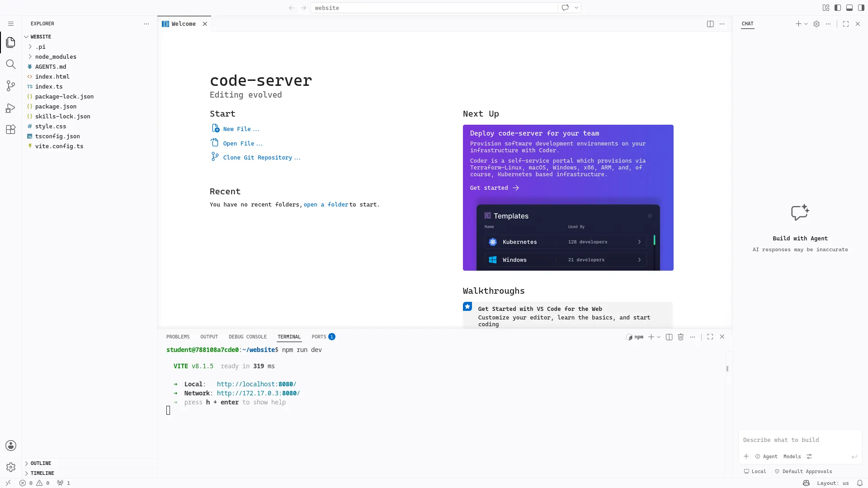Click the terminal scrollbar thumb
Screen dimensions: 868x488
(727, 369)
